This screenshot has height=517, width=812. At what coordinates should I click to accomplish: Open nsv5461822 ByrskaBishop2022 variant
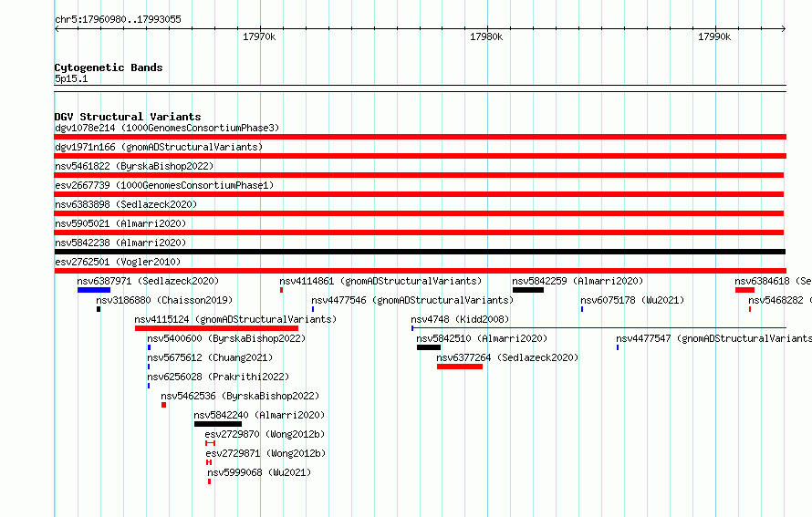coord(134,166)
